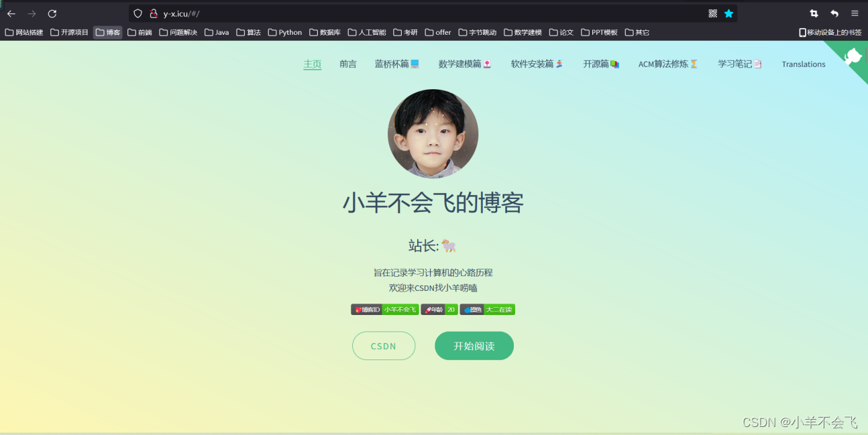The width and height of the screenshot is (868, 435).
Task: Click the GitHub corner cat icon
Action: 852,56
